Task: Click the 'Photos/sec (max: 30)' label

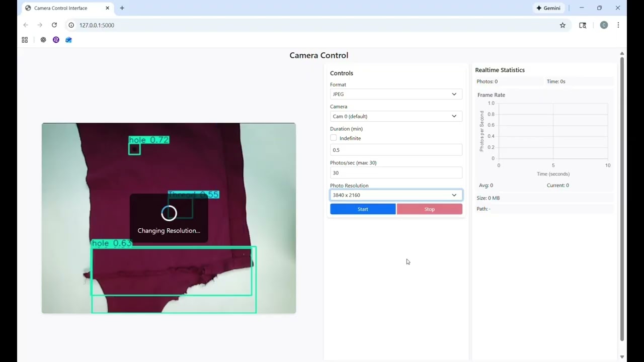Action: coord(353,163)
